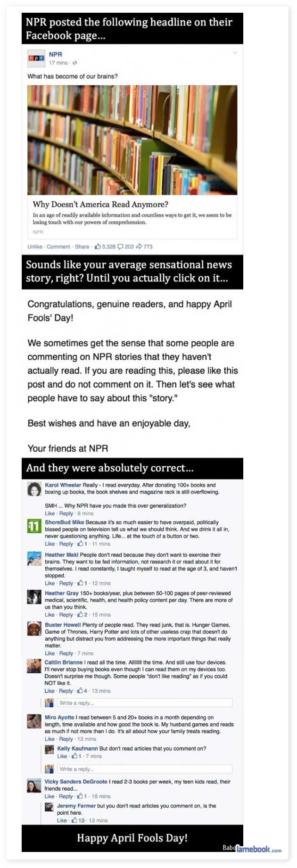
Task: Click the thumbs-up icon on Kelly Kaufmann's reply
Action: click(74, 756)
